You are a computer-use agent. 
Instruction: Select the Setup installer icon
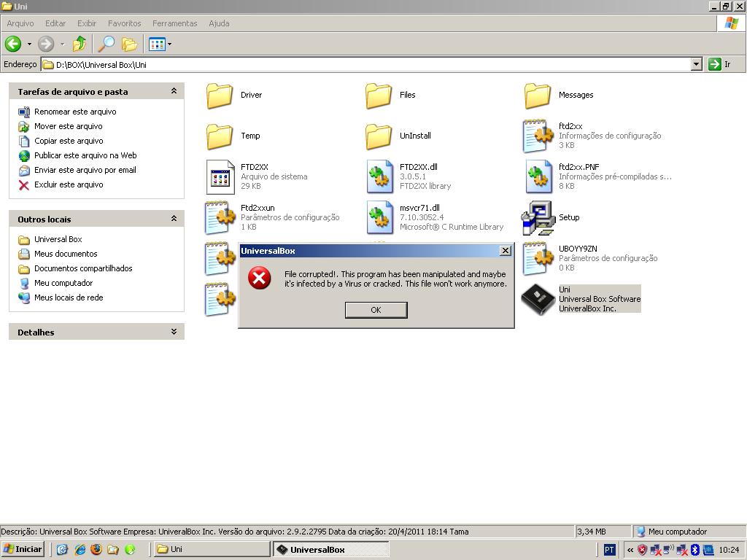tap(538, 217)
